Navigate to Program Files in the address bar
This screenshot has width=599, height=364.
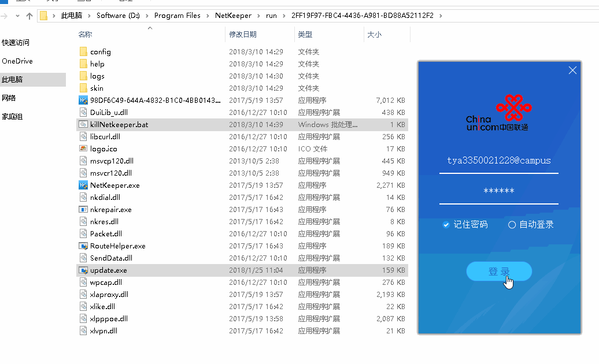click(178, 16)
